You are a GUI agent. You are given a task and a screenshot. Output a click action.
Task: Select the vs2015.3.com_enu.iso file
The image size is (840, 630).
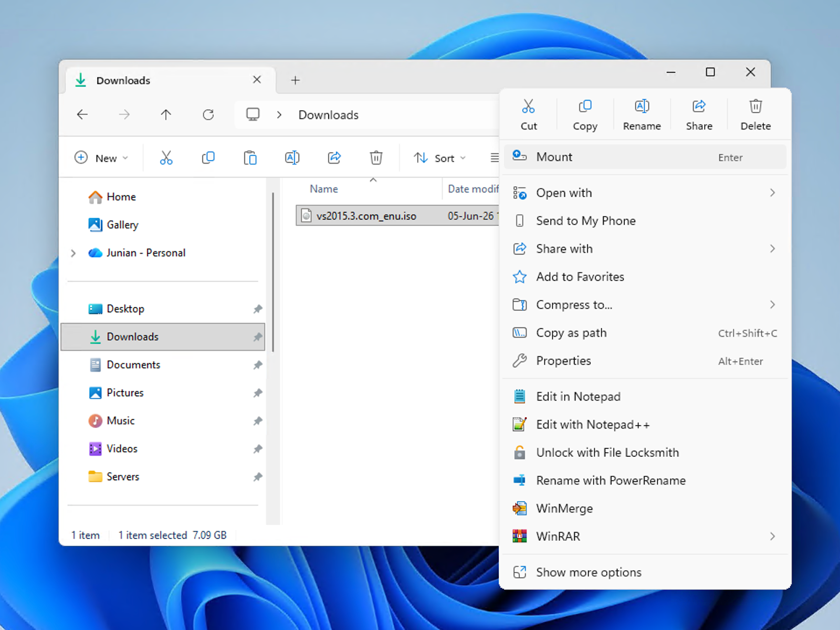point(397,216)
